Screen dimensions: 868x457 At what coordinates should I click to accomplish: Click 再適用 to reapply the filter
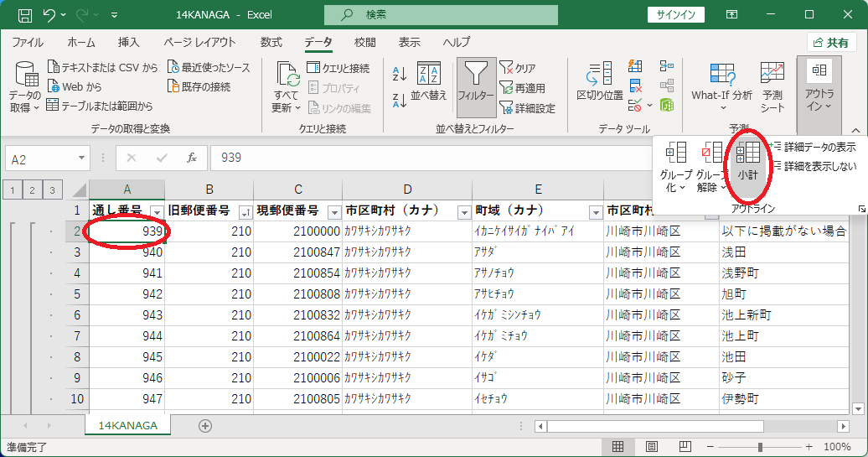523,87
